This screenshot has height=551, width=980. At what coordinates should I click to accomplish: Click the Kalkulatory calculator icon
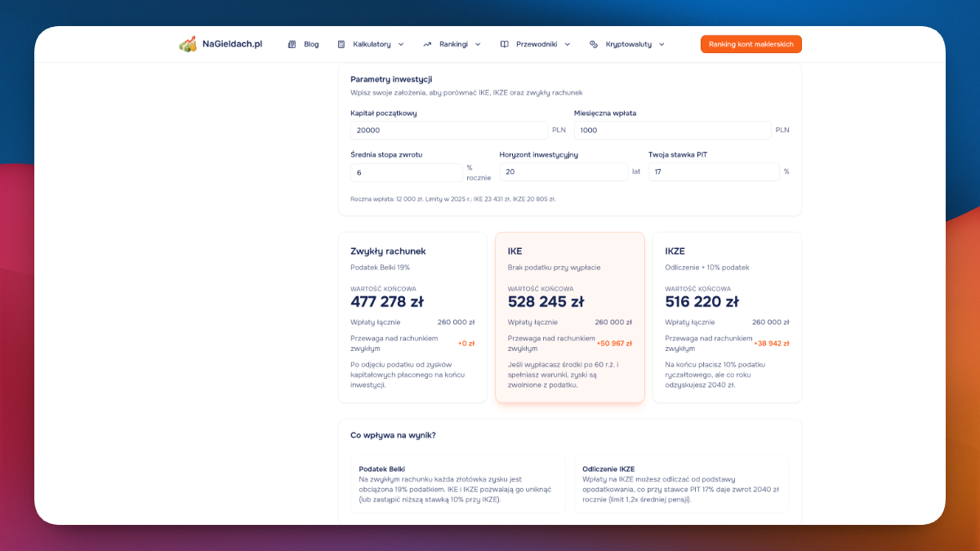click(341, 44)
